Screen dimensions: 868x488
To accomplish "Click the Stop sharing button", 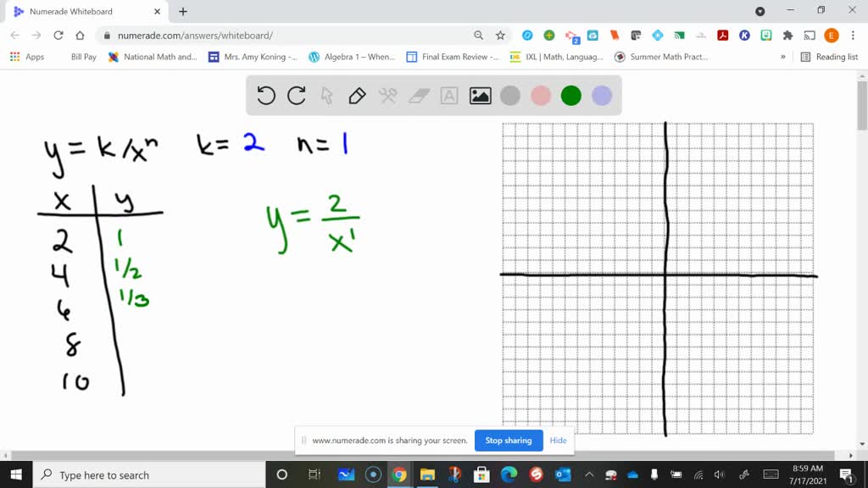I will pos(509,441).
